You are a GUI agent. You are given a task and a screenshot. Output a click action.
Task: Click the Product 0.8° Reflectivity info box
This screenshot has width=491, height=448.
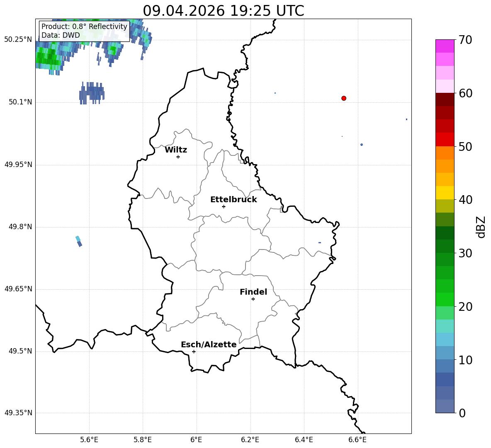point(84,31)
